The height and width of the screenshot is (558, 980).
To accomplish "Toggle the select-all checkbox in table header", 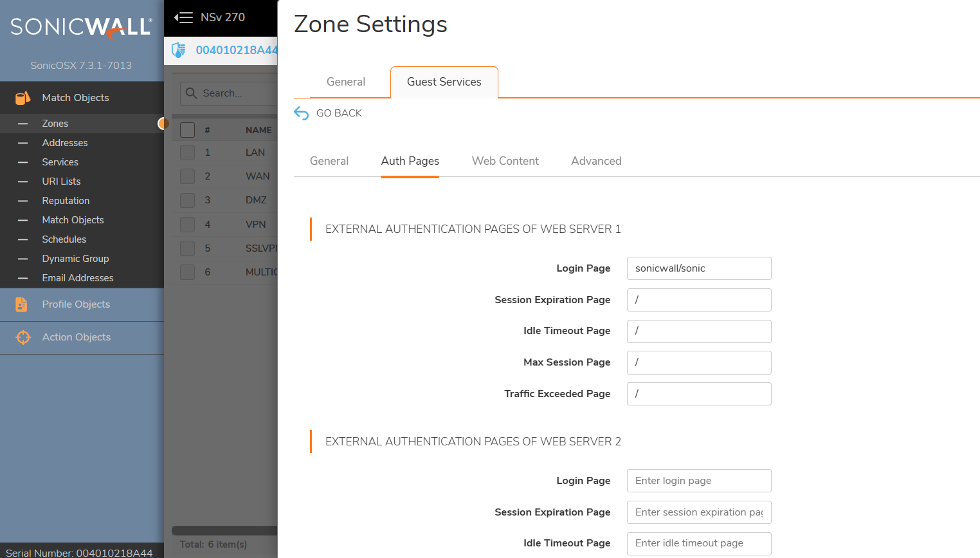I will point(188,130).
